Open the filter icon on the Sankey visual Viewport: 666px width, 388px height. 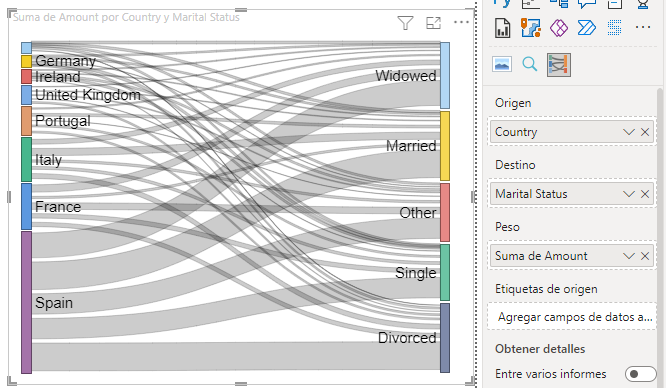(405, 23)
